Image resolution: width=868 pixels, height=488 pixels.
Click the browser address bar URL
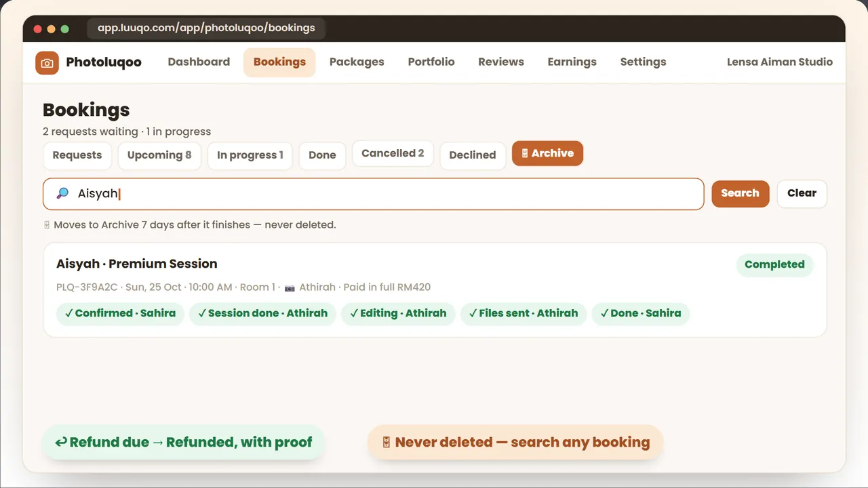pyautogui.click(x=206, y=28)
